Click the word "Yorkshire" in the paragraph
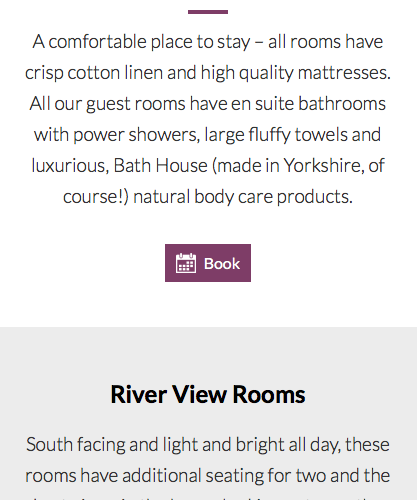Screen dimensions: 417x500 pyautogui.click(x=322, y=165)
